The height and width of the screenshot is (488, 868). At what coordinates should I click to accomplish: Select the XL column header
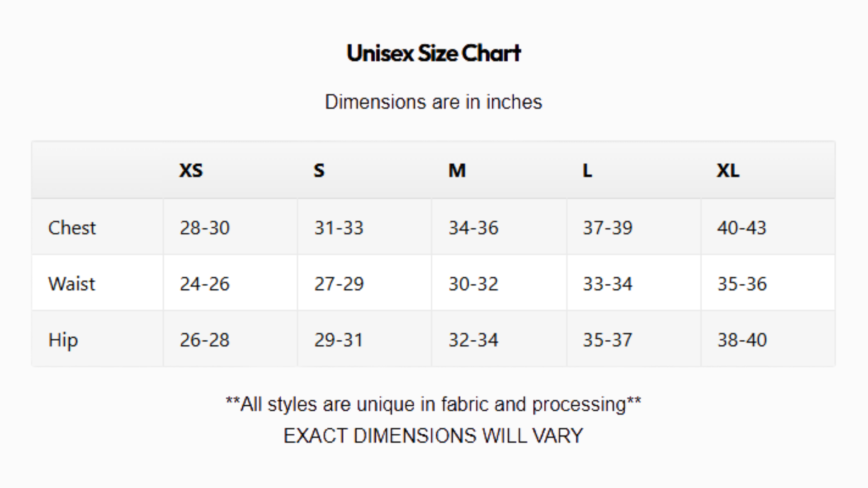(x=728, y=170)
